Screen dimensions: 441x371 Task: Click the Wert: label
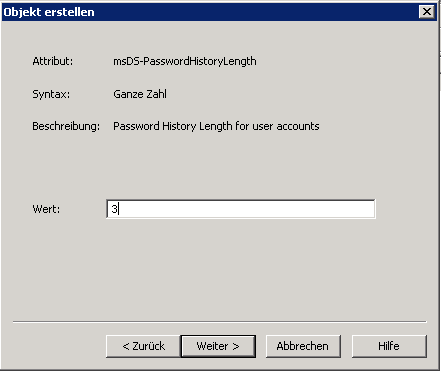(46, 209)
